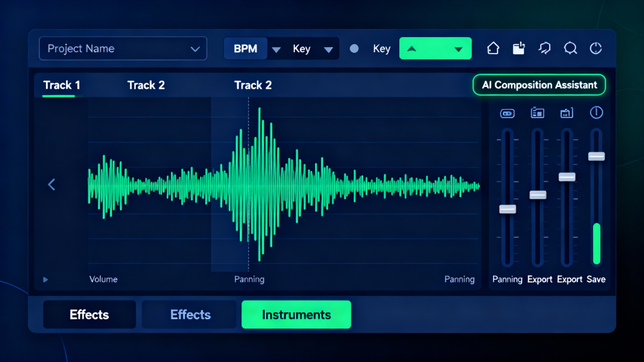Click the bar-chart icon above the mixer
The image size is (644, 362).
(x=567, y=113)
